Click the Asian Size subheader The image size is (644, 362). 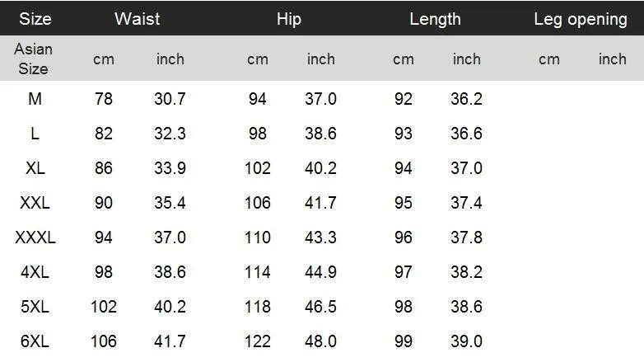[x=33, y=59]
